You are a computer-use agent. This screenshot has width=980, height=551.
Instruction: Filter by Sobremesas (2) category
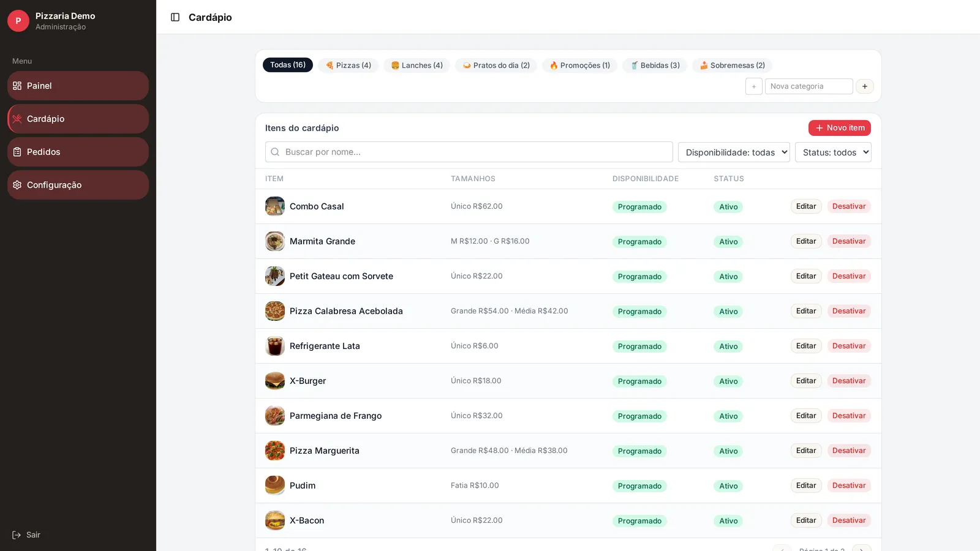tap(733, 66)
